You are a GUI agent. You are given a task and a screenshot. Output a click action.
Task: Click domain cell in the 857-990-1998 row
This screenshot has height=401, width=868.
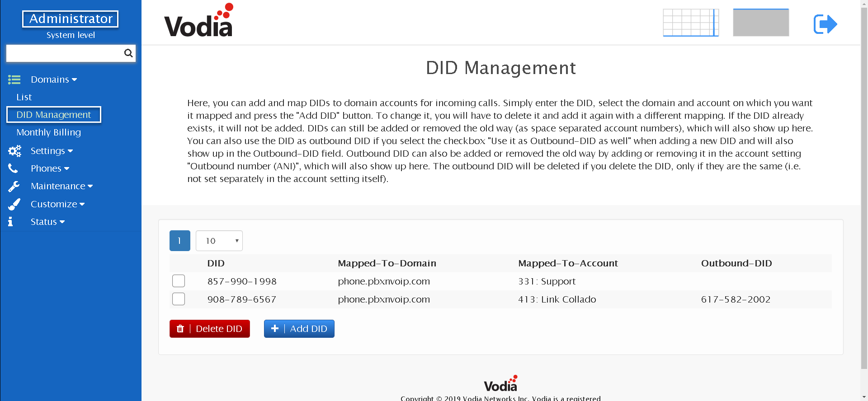pyautogui.click(x=384, y=281)
